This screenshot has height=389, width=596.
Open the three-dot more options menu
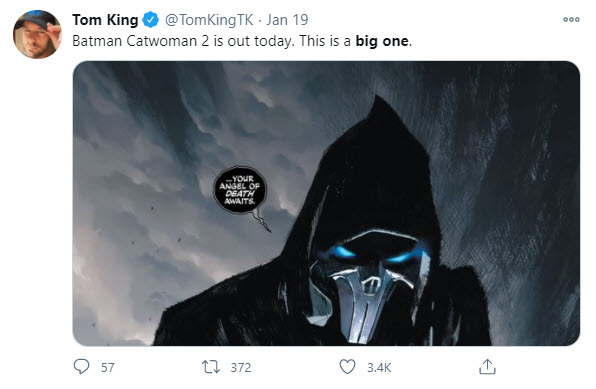pyautogui.click(x=571, y=19)
